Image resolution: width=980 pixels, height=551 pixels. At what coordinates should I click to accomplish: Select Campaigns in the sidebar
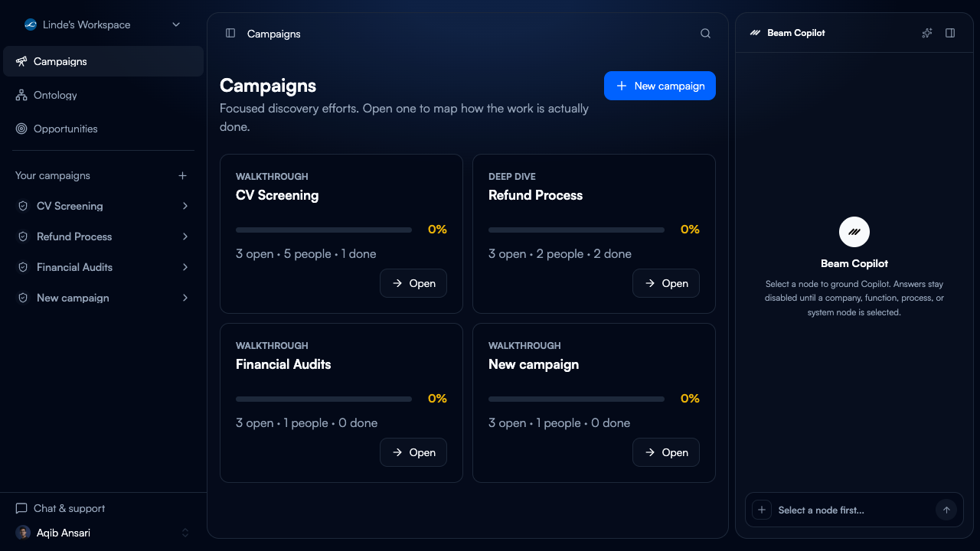coord(103,61)
